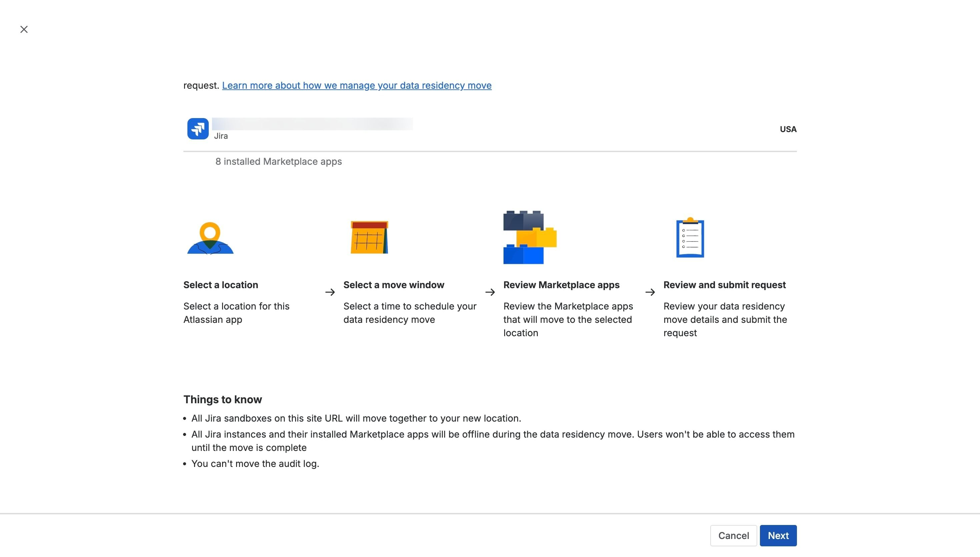Viewport: 980px width, 557px height.
Task: Click the blurred Jira site name
Action: (x=312, y=124)
